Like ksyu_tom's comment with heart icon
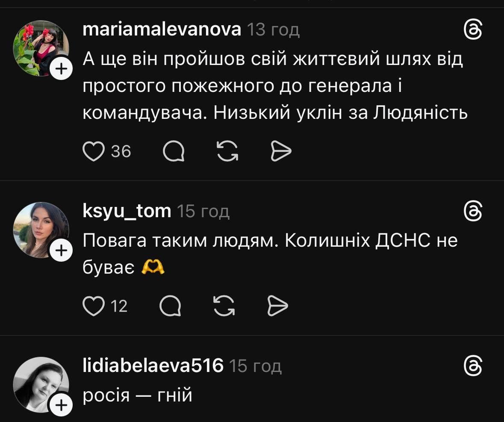This screenshot has width=504, height=422. point(93,306)
